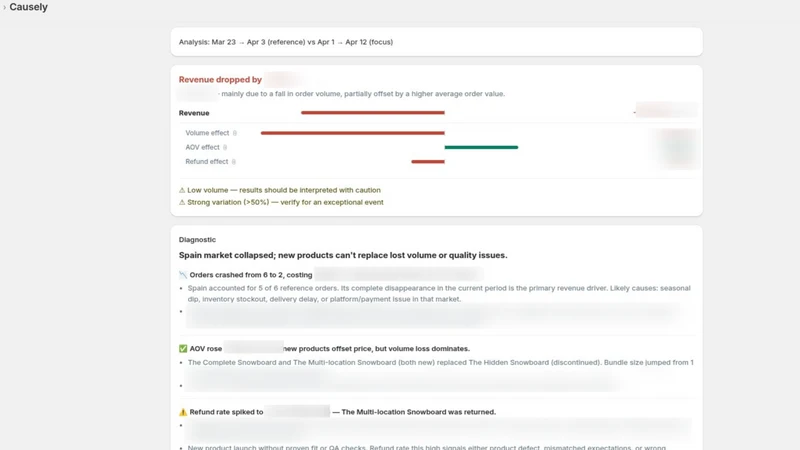Viewport: 800px width, 450px height.
Task: Select the green AOV effect bar
Action: pyautogui.click(x=481, y=147)
